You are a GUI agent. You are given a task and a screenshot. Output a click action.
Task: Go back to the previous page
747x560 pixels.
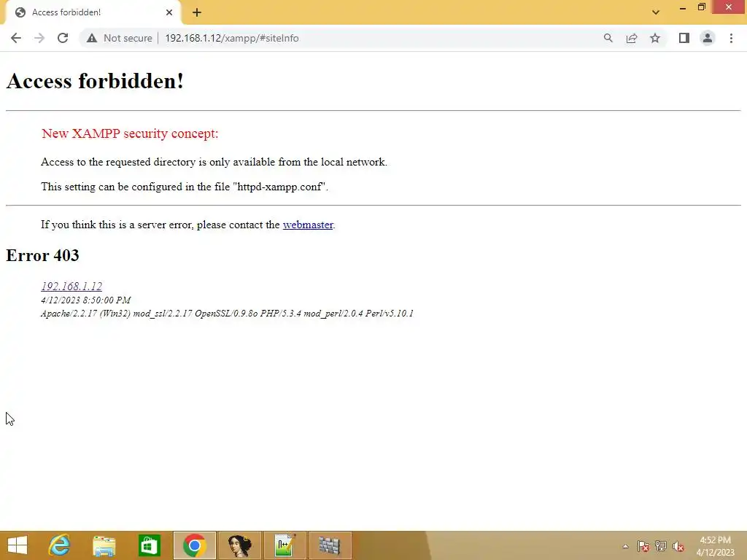[x=16, y=38]
